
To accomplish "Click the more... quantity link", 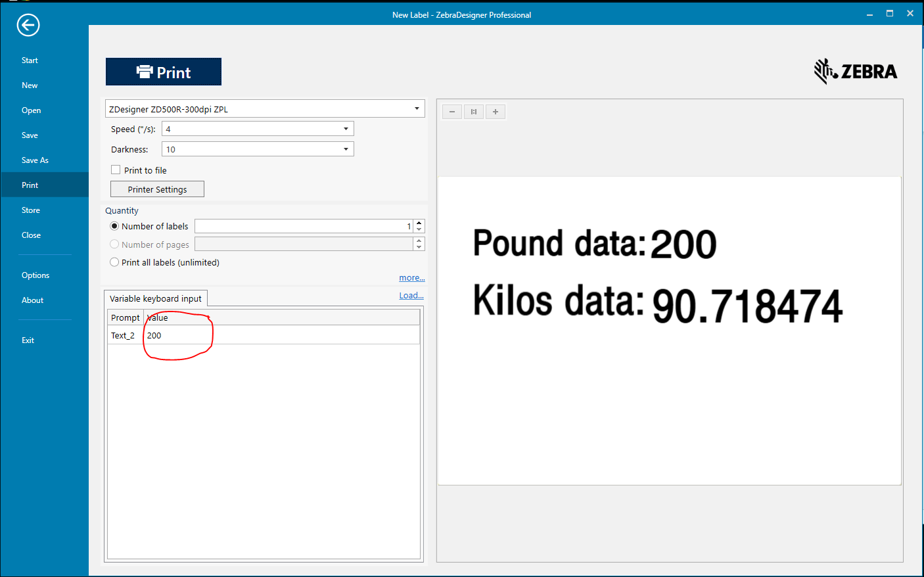I will tap(411, 278).
